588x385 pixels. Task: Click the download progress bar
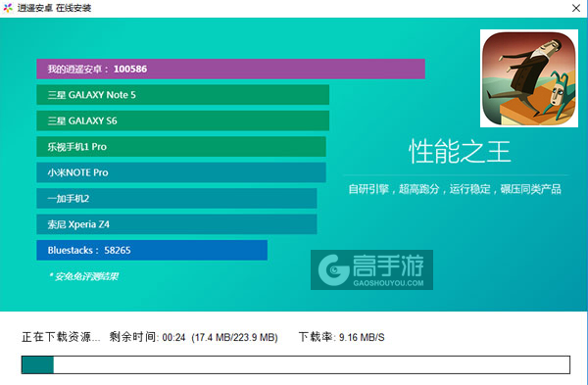click(296, 364)
